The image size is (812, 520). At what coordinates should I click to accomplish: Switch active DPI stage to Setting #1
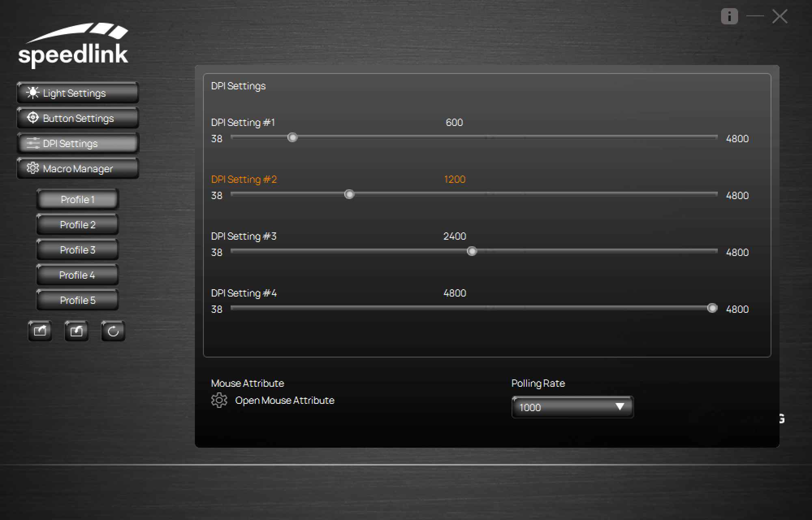coord(243,122)
